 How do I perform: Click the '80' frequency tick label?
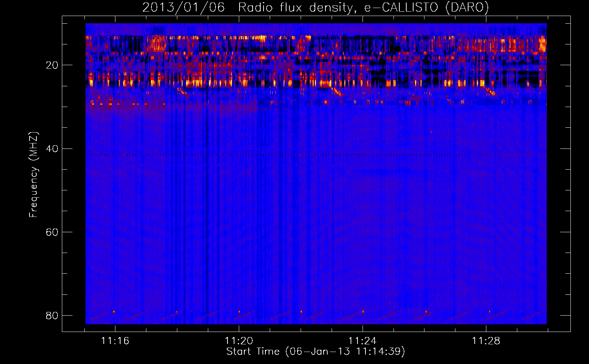pyautogui.click(x=52, y=315)
